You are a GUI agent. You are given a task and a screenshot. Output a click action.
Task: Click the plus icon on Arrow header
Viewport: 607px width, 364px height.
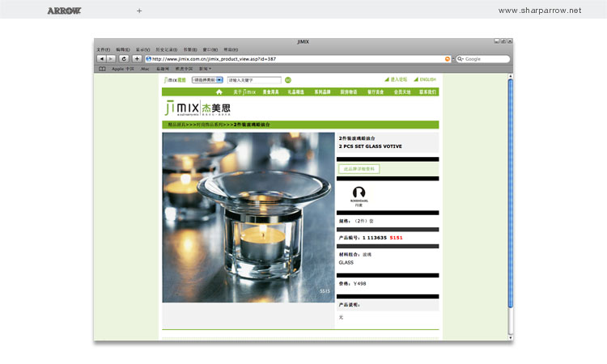[x=139, y=11]
